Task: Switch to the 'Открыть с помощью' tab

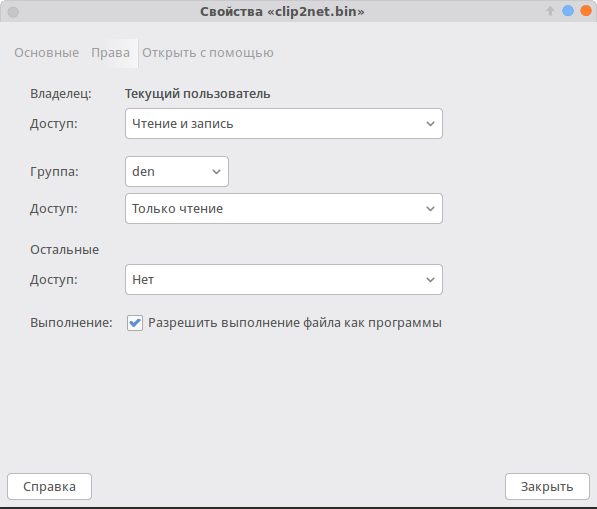Action: click(208, 53)
